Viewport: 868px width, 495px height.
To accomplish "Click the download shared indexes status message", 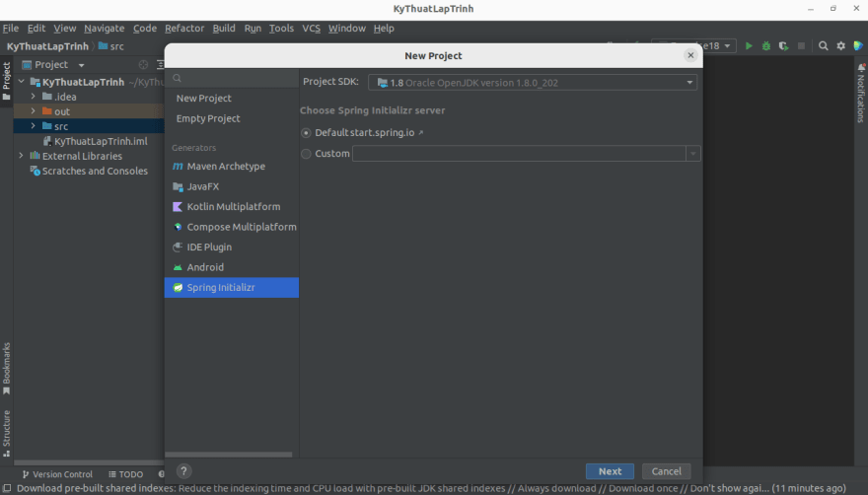I will [431, 488].
